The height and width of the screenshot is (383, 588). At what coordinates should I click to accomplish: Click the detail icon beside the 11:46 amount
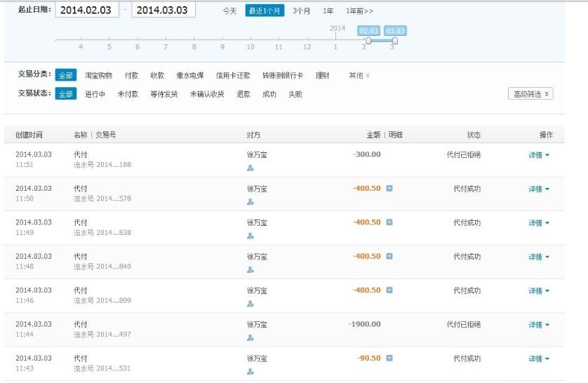389,290
